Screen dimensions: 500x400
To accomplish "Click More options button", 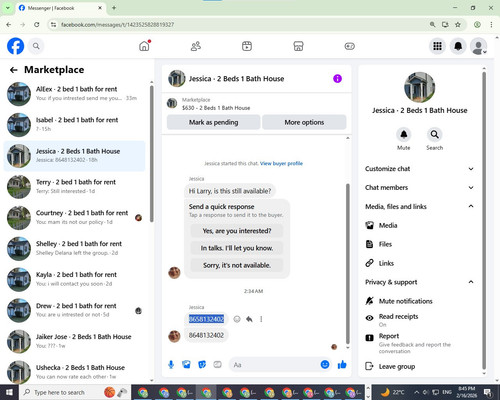I will [x=304, y=122].
